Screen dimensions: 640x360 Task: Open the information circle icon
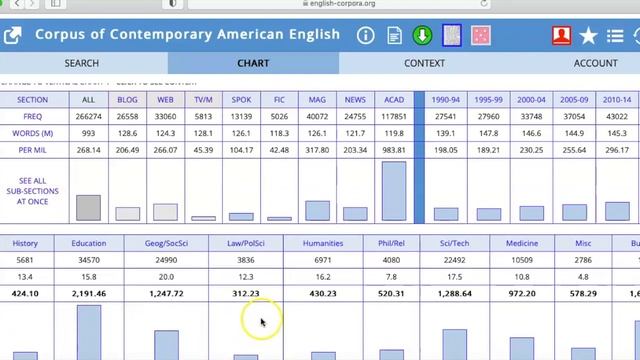click(x=365, y=36)
